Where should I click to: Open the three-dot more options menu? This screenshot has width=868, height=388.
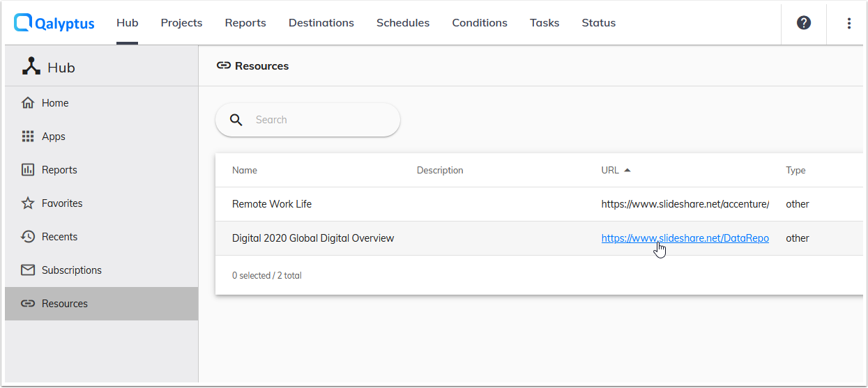point(848,23)
